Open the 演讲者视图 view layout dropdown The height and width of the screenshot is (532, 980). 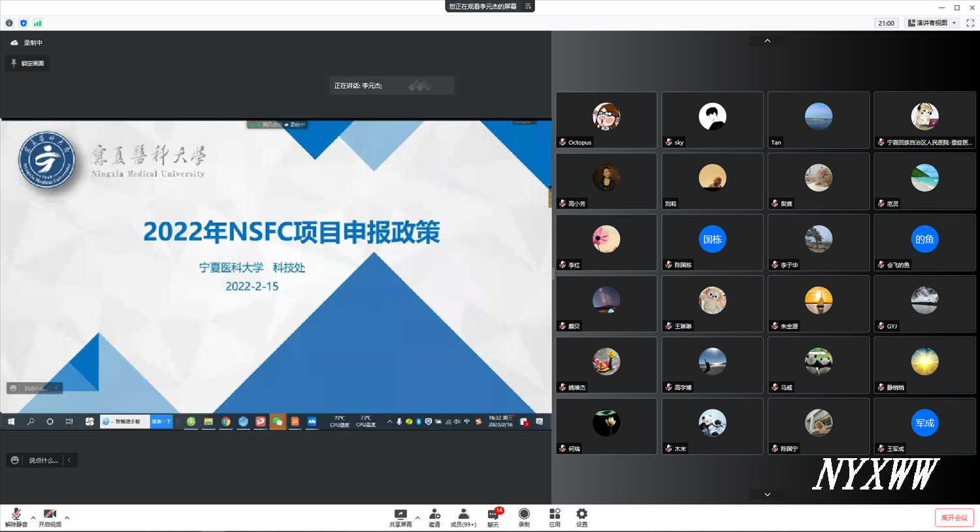(932, 23)
